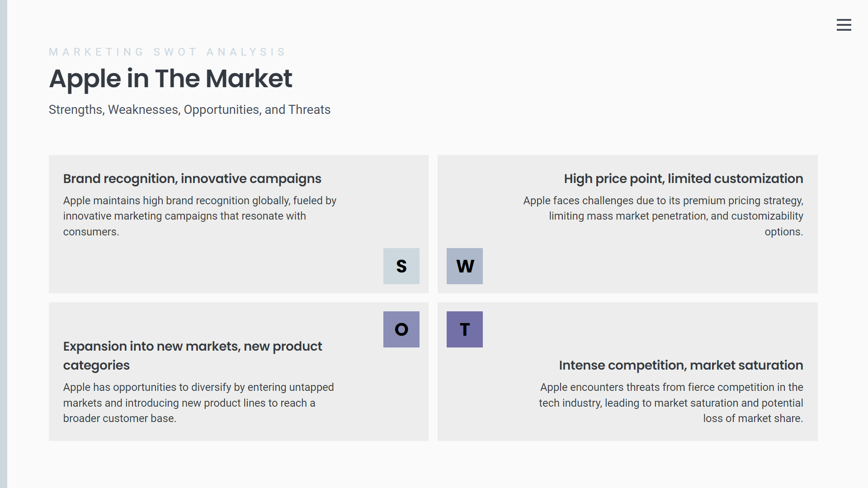The image size is (868, 488).
Task: Select 'Brand recognition, innovative campaigns' heading
Action: coord(192,179)
